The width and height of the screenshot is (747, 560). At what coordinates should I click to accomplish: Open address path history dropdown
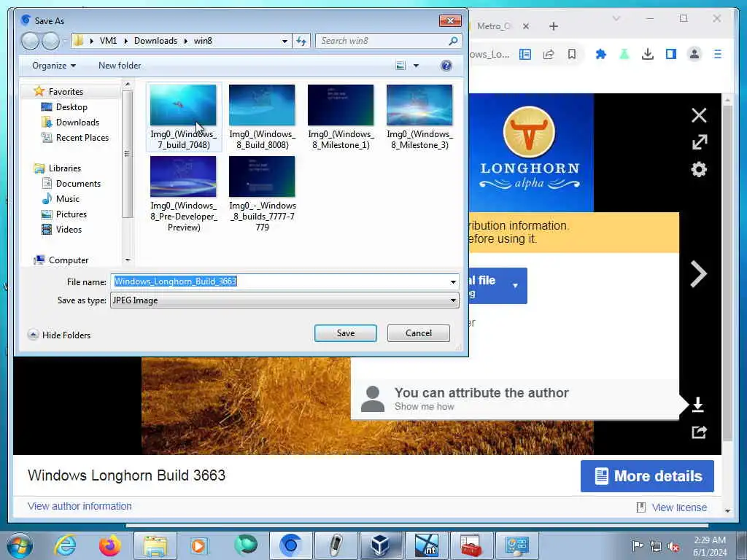click(x=285, y=41)
